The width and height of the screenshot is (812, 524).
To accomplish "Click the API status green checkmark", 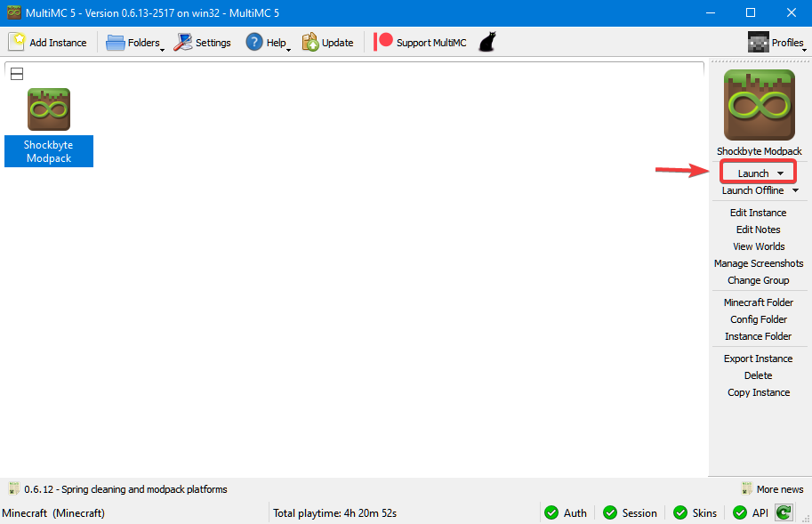I will pos(740,512).
